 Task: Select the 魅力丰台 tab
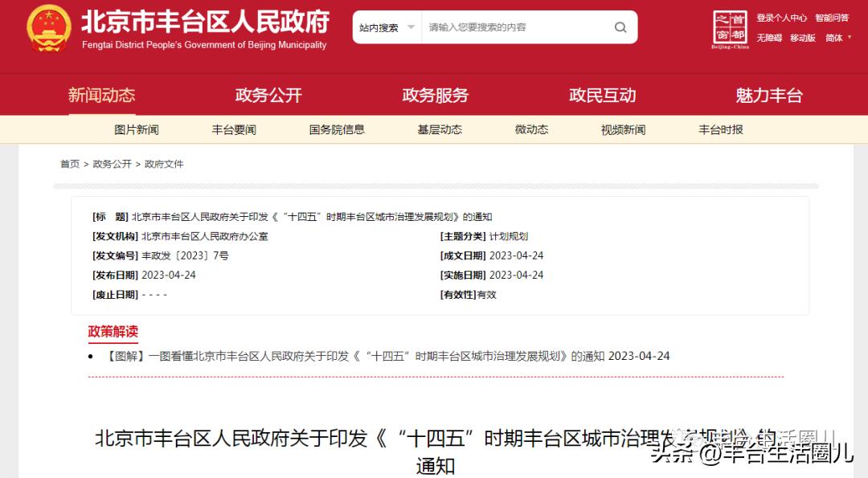[768, 94]
